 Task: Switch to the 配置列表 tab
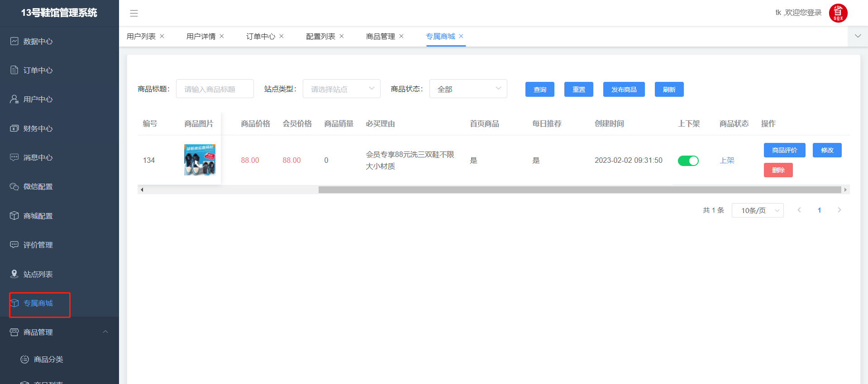pos(320,36)
